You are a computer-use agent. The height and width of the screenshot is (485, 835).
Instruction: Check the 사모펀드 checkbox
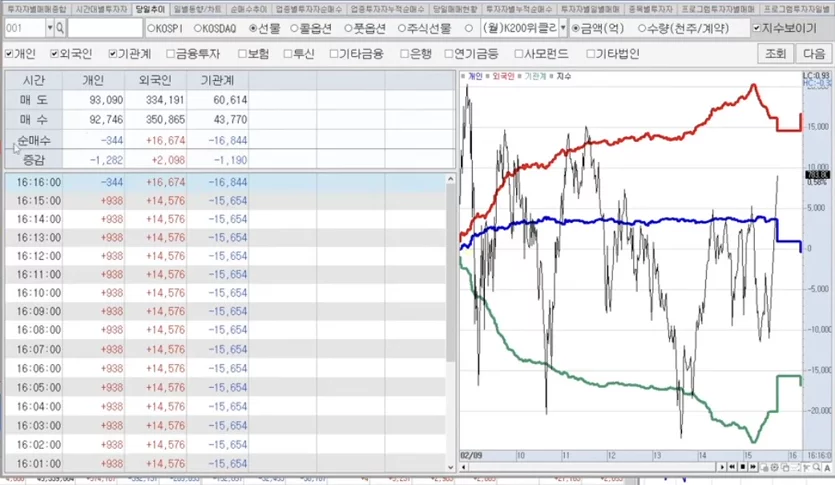[519, 53]
